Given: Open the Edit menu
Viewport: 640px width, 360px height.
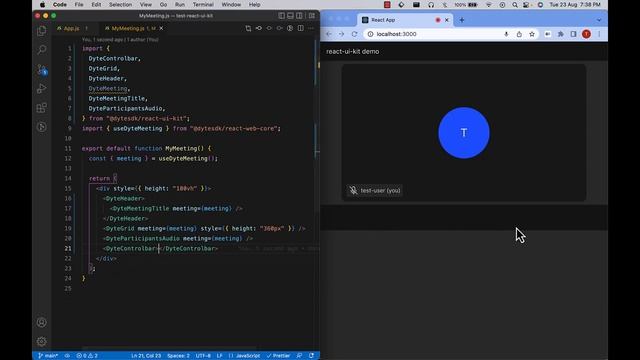Looking at the screenshot, I should coord(96,4).
